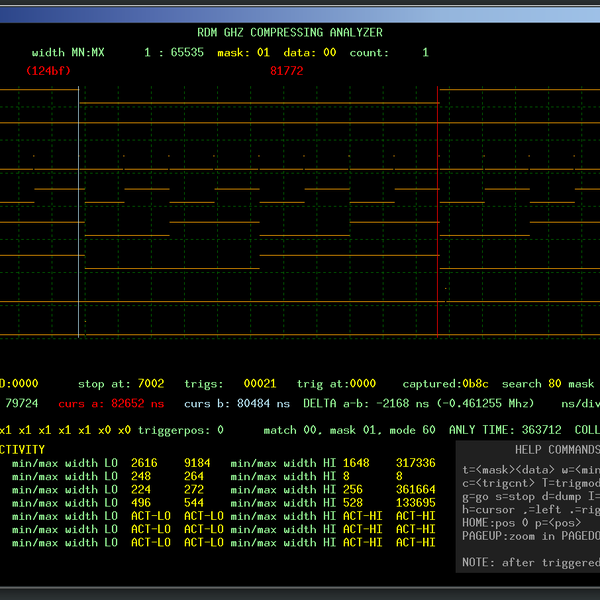Screen dimensions: 600x600
Task: Click the 'HOME:pos 0 p=<pos>' help line
Action: point(522,523)
